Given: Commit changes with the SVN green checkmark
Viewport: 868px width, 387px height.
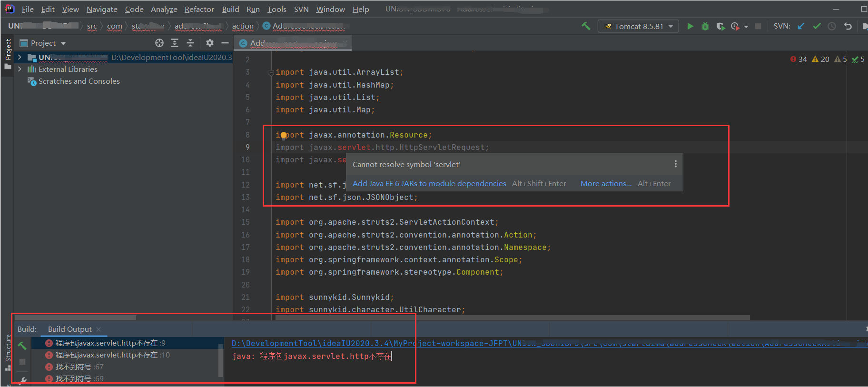Looking at the screenshot, I should (817, 26).
